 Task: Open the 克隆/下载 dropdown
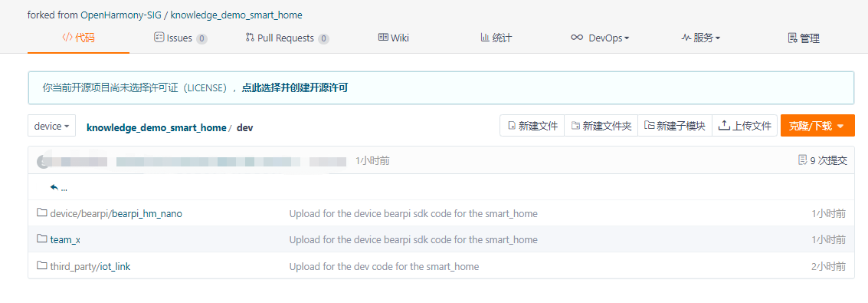[817, 126]
